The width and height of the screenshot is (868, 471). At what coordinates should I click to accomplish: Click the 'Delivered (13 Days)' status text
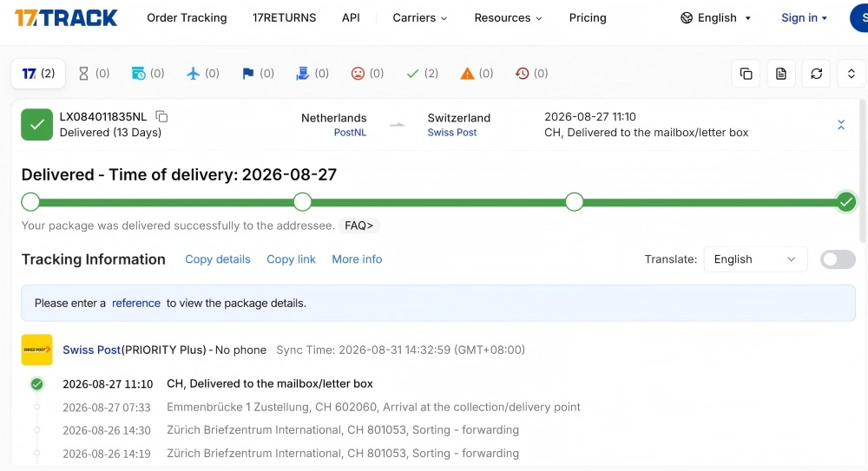(111, 132)
